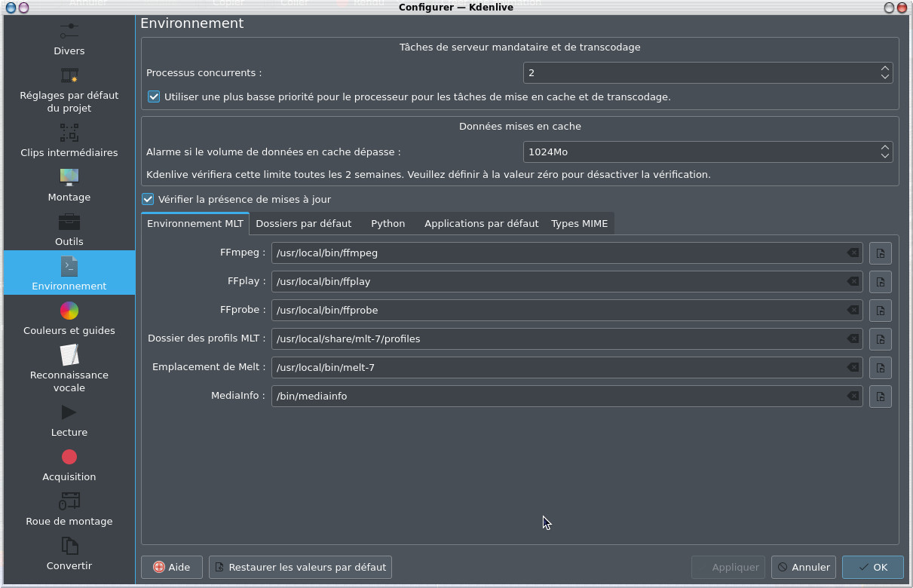
Task: Click the "Tâches de serveur mandataire et de transcodage" title
Action: pyautogui.click(x=520, y=47)
